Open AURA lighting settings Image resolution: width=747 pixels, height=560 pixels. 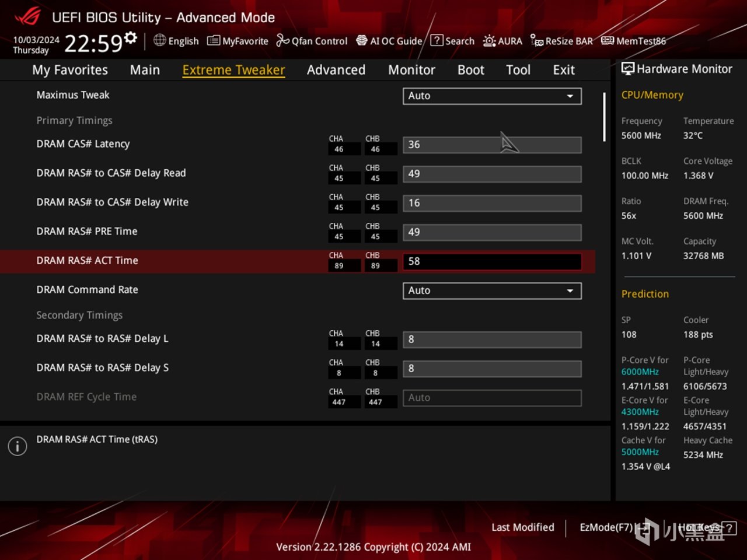[510, 41]
